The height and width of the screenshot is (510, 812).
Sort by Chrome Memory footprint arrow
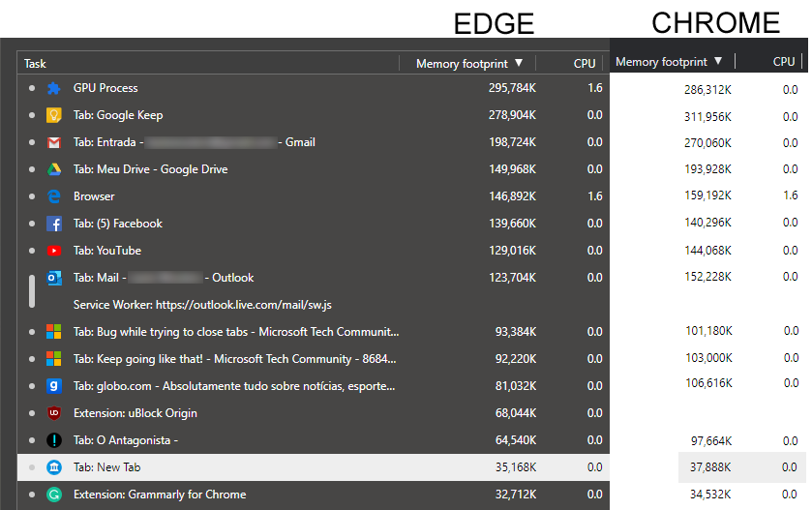click(x=718, y=61)
